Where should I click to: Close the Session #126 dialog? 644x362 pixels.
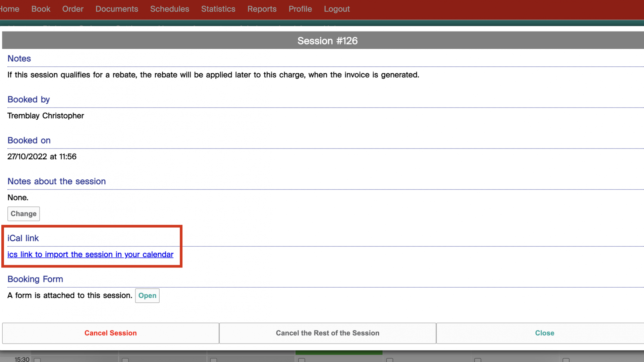click(544, 333)
